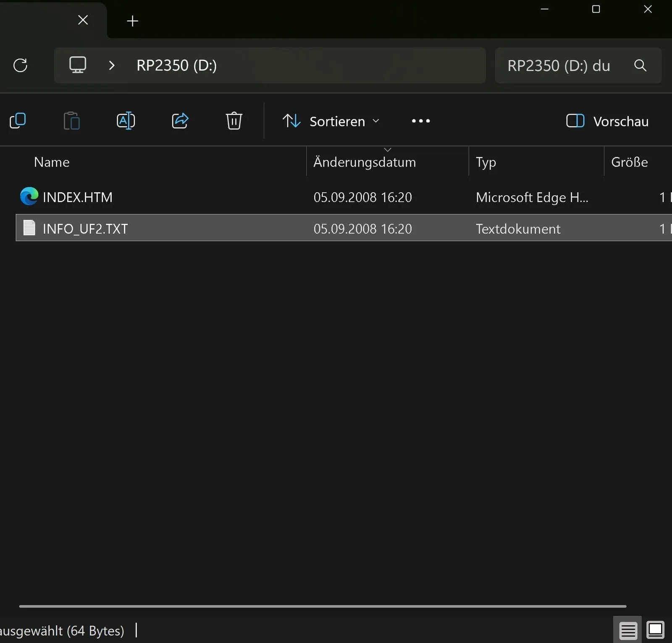Switch to large icons view
672x643 pixels.
point(655,630)
